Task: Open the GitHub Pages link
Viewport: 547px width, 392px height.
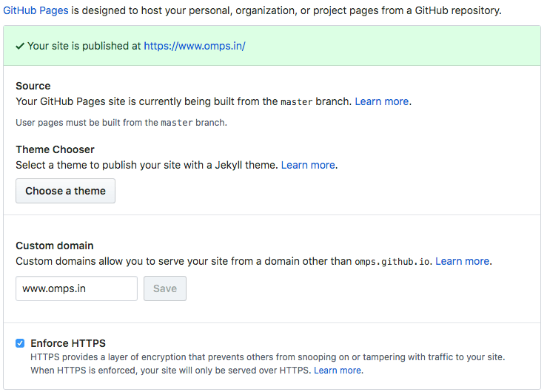Action: (x=36, y=10)
